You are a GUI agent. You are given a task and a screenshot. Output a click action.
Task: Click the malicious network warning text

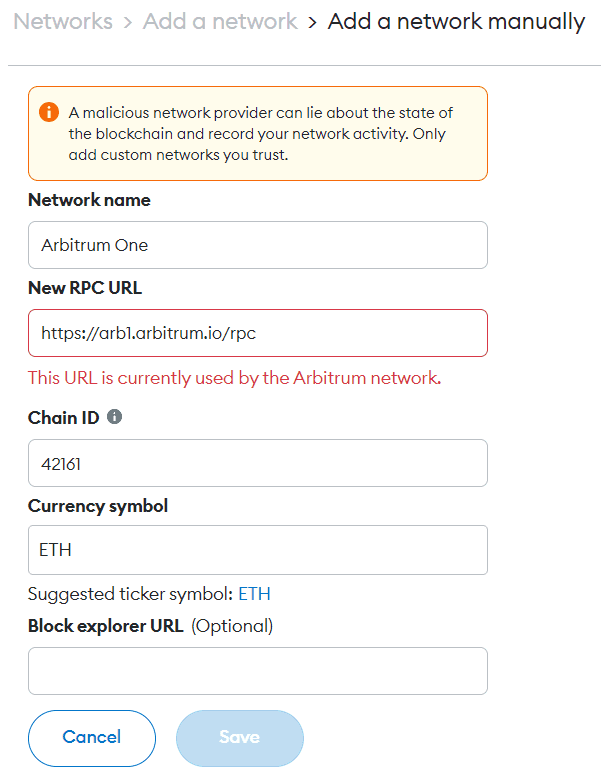click(260, 133)
